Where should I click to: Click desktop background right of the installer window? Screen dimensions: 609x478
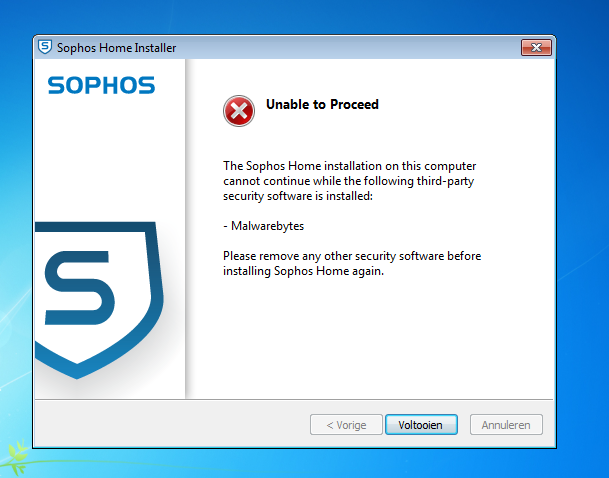(x=583, y=233)
